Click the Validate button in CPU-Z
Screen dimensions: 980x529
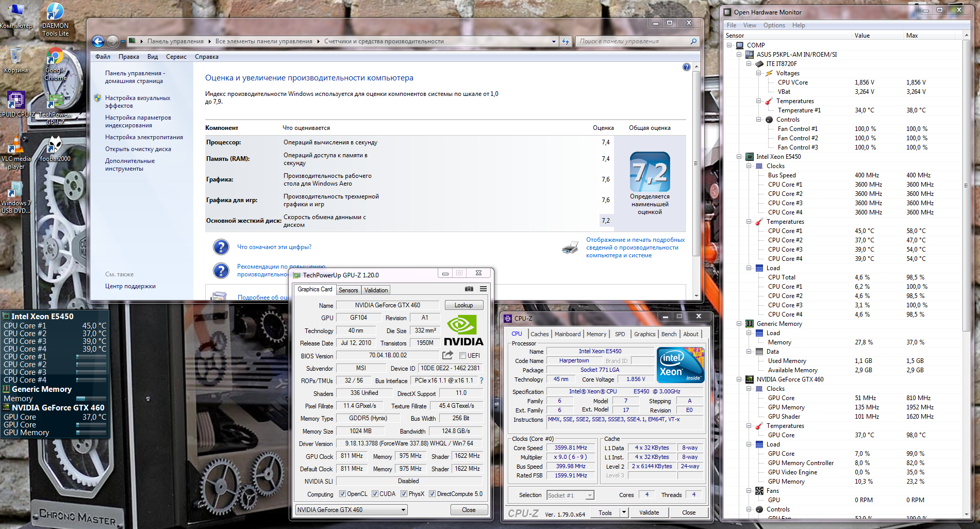[649, 513]
